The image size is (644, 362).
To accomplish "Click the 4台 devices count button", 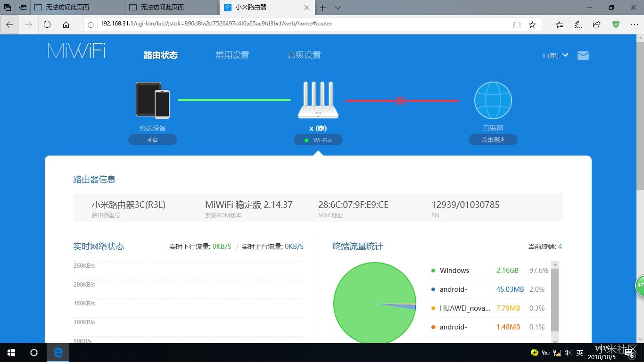I will pyautogui.click(x=153, y=140).
